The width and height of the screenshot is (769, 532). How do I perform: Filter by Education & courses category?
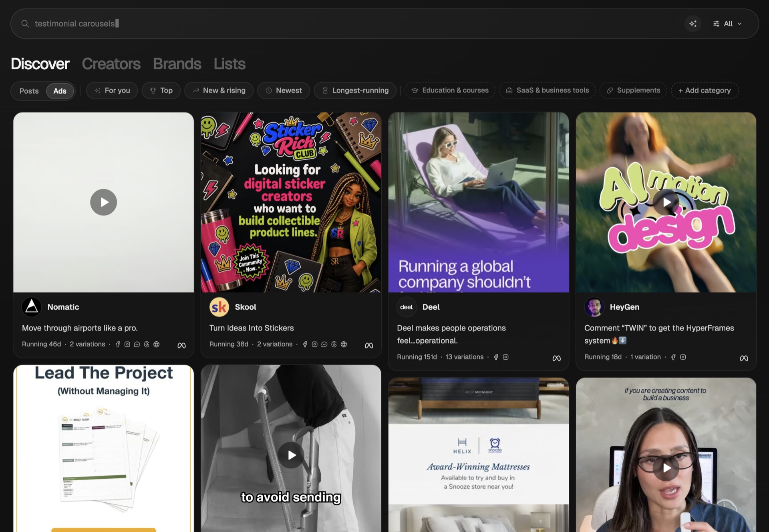tap(450, 91)
